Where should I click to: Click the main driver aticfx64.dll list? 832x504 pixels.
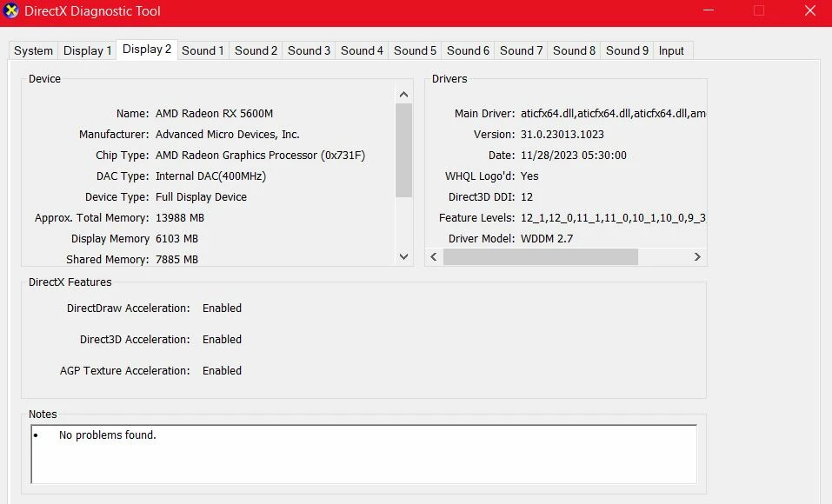click(x=613, y=114)
